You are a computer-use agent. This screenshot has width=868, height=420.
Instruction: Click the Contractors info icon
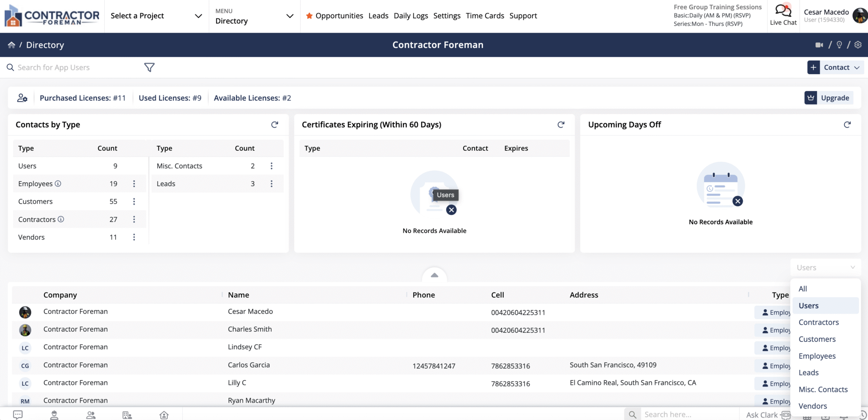point(61,219)
